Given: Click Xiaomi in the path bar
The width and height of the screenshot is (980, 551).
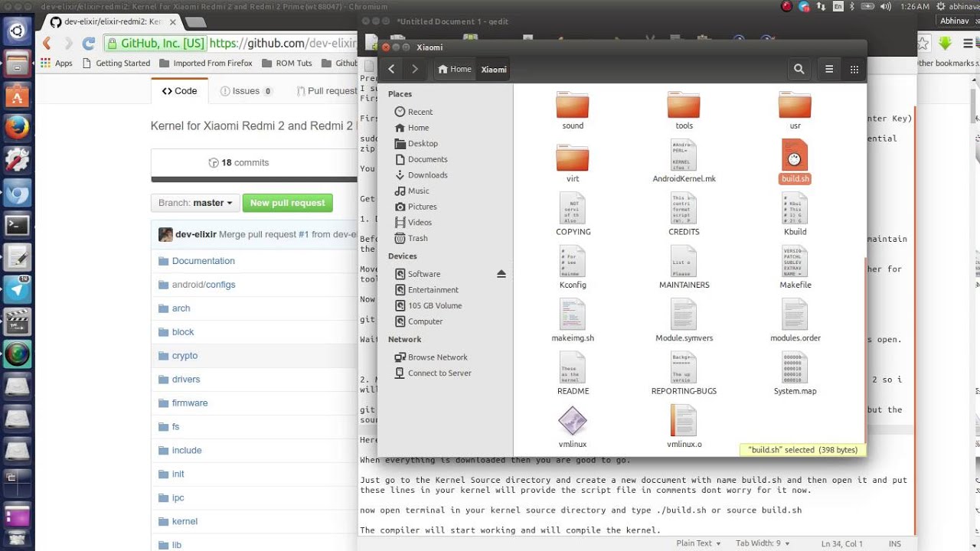Looking at the screenshot, I should (x=494, y=69).
